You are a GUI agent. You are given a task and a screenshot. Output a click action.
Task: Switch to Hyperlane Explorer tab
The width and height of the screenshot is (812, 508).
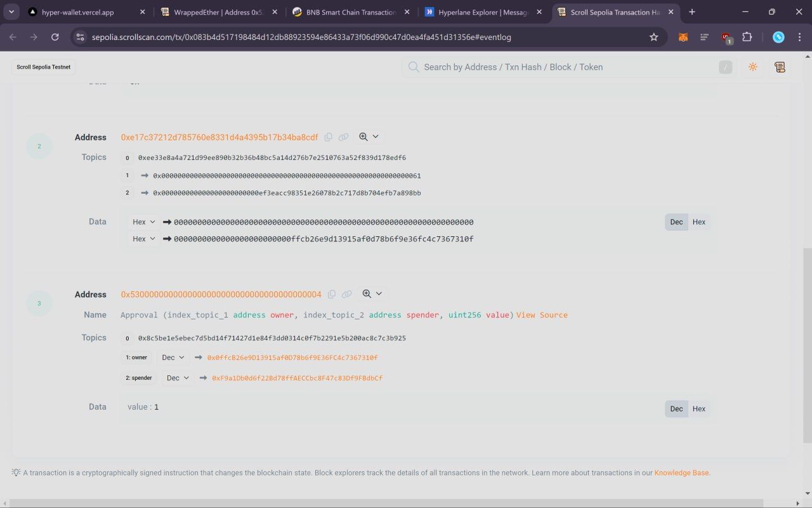483,12
